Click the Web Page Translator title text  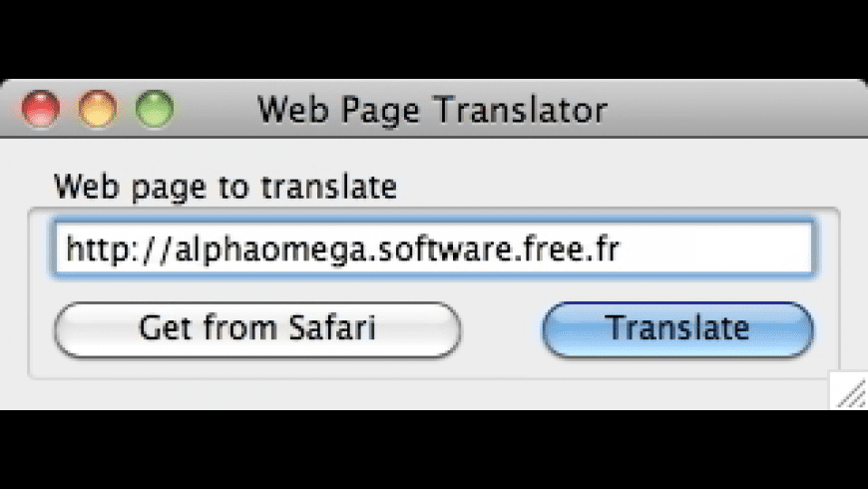pos(431,109)
